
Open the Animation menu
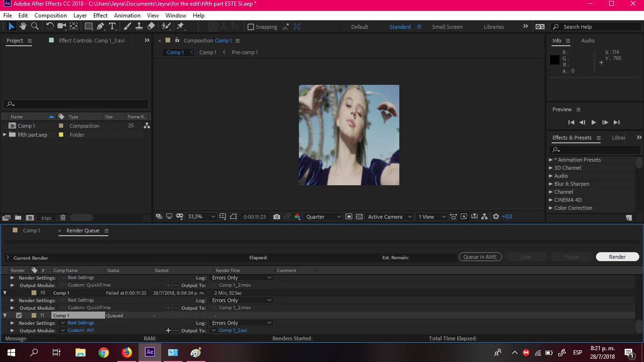[x=127, y=16]
